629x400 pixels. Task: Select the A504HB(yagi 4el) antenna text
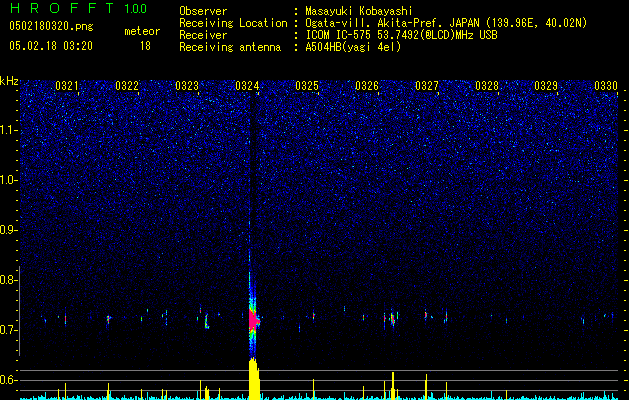click(353, 47)
